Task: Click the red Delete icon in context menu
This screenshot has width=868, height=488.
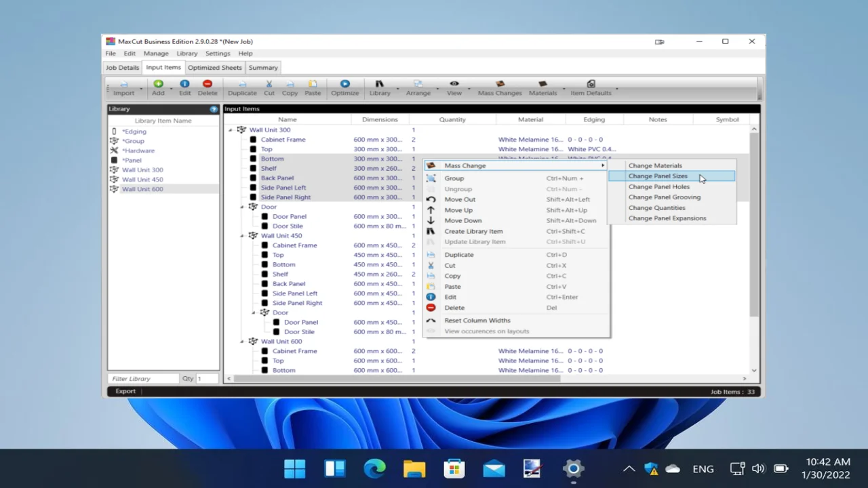Action: point(431,308)
